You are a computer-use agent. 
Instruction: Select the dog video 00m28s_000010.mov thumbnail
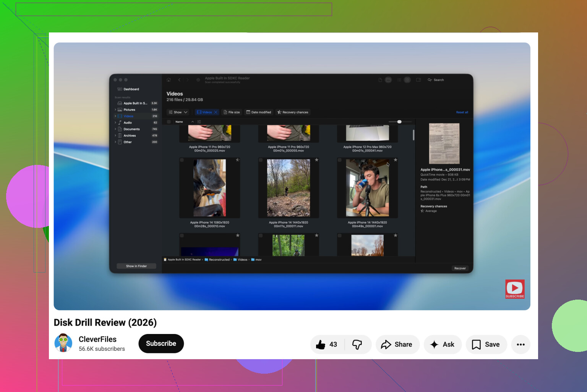tap(209, 188)
